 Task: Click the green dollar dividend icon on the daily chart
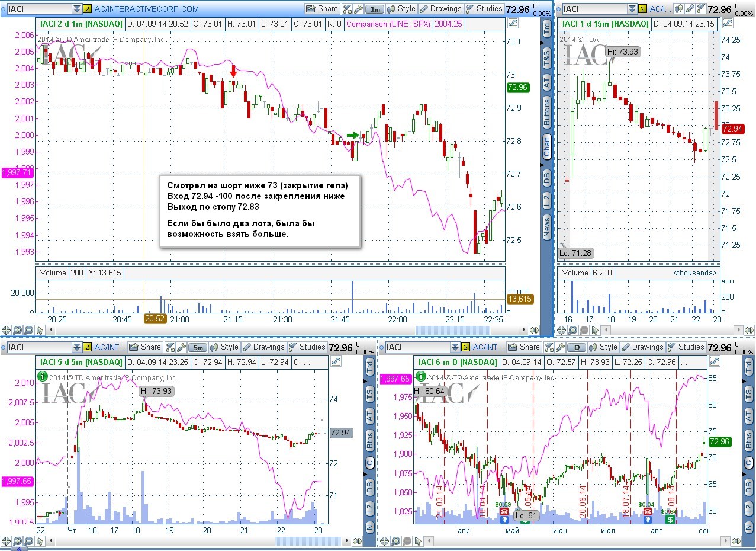click(670, 519)
